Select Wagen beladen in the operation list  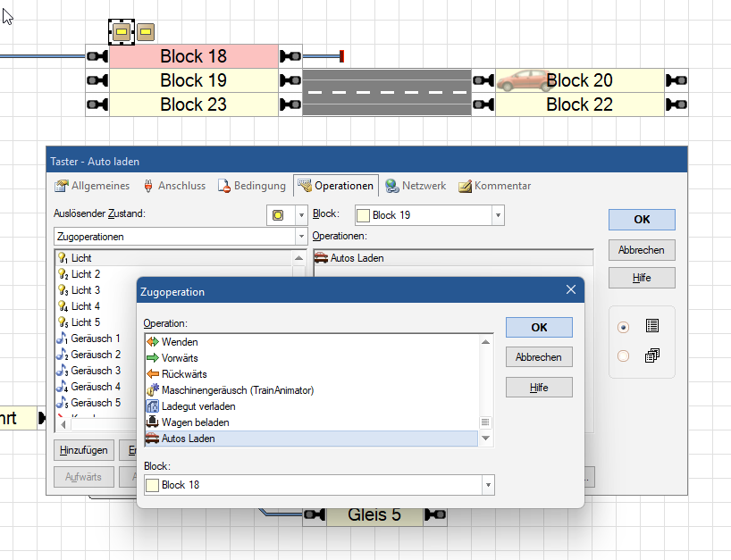coord(195,422)
